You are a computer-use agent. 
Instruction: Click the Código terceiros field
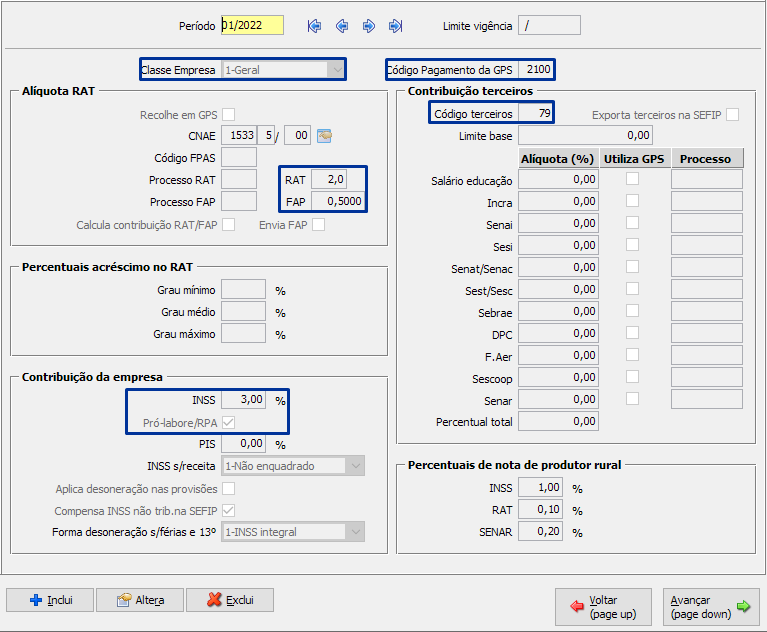click(536, 114)
